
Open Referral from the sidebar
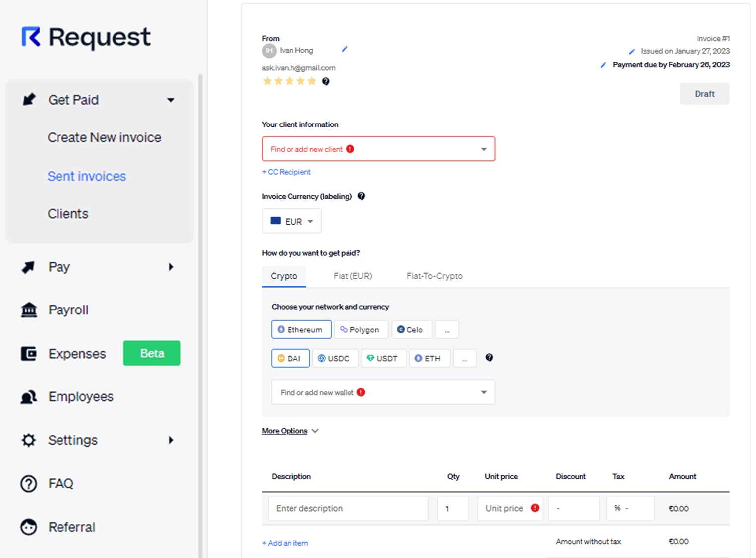[x=72, y=527]
